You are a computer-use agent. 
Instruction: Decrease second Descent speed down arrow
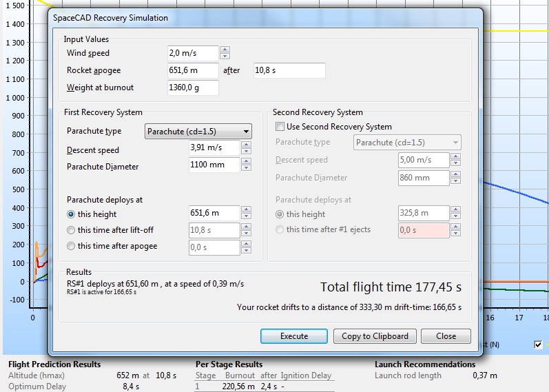pyautogui.click(x=455, y=163)
